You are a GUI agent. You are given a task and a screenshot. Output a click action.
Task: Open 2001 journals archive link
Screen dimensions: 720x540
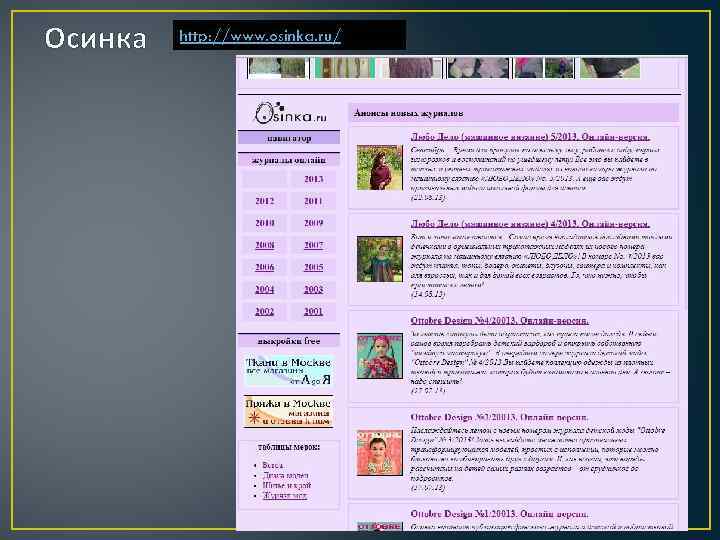point(314,312)
